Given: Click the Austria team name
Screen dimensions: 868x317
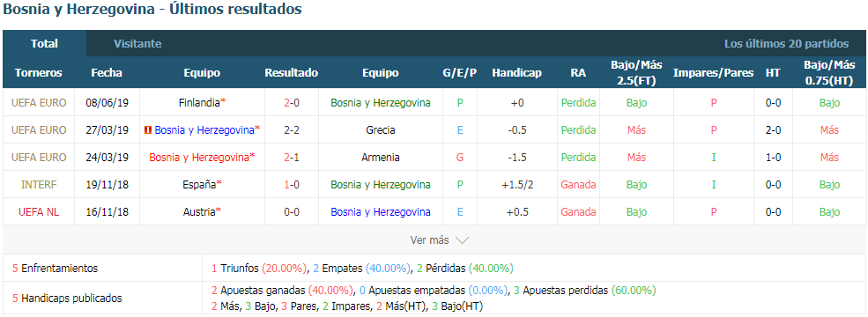Looking at the screenshot, I should pyautogui.click(x=200, y=212).
